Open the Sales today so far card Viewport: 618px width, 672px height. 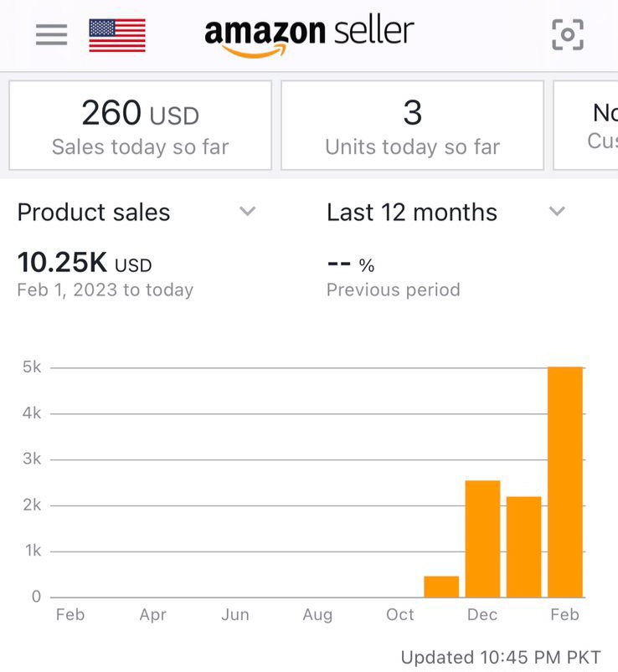140,126
